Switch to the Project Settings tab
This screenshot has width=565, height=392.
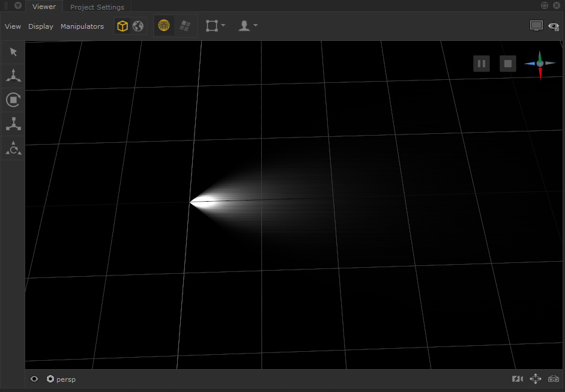coord(97,7)
